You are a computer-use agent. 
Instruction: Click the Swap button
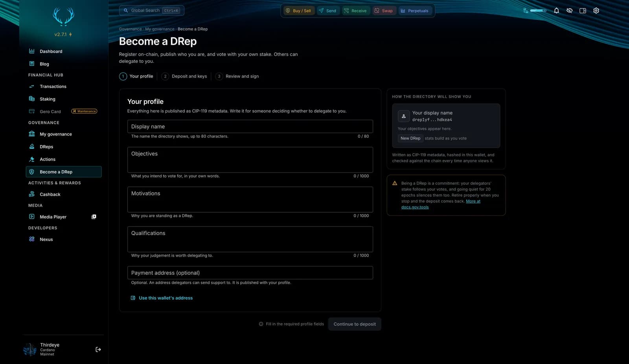click(x=384, y=11)
